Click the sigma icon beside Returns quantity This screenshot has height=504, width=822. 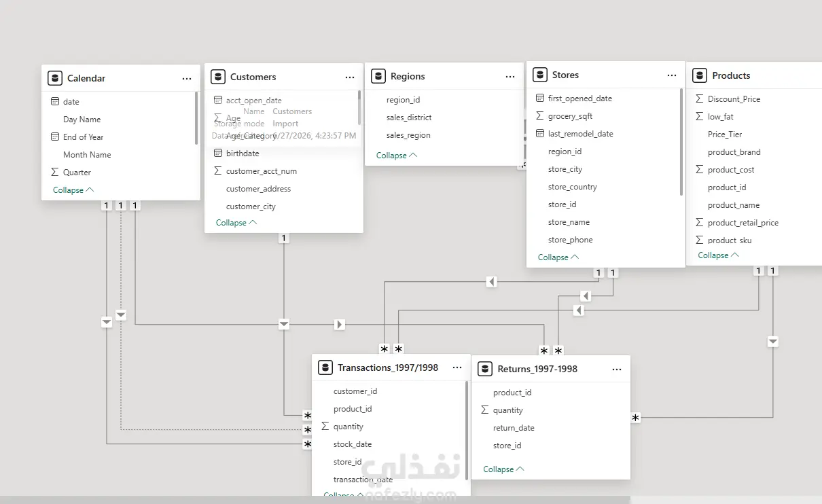coord(485,410)
